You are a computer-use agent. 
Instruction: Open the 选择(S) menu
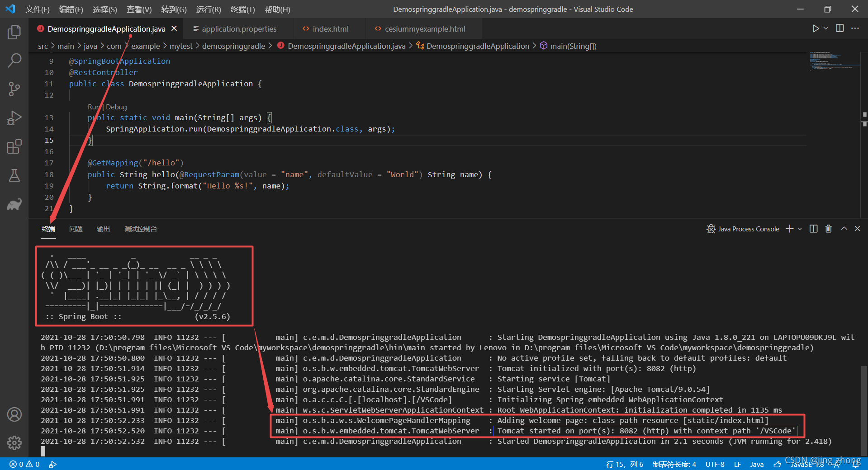[x=105, y=9]
